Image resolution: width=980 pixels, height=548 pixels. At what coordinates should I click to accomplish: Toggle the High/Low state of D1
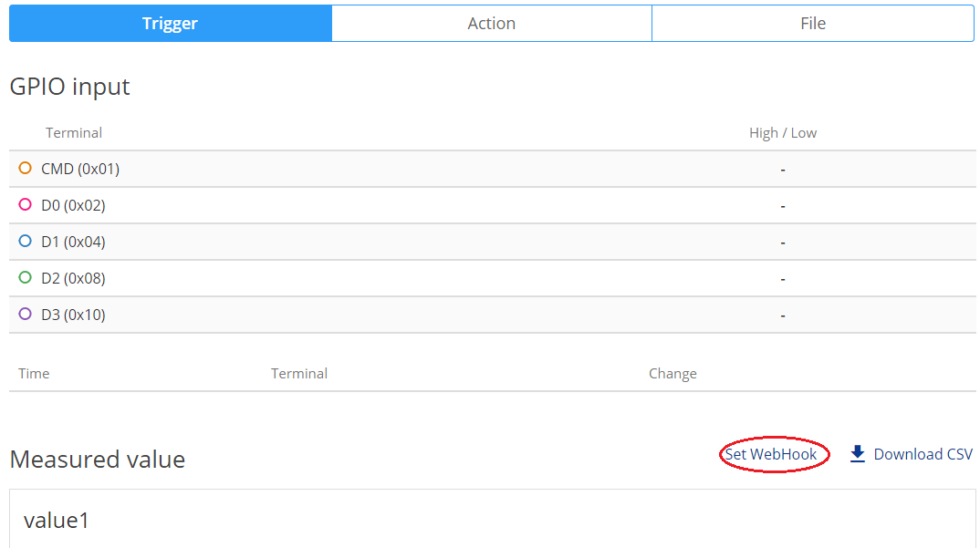coord(782,242)
